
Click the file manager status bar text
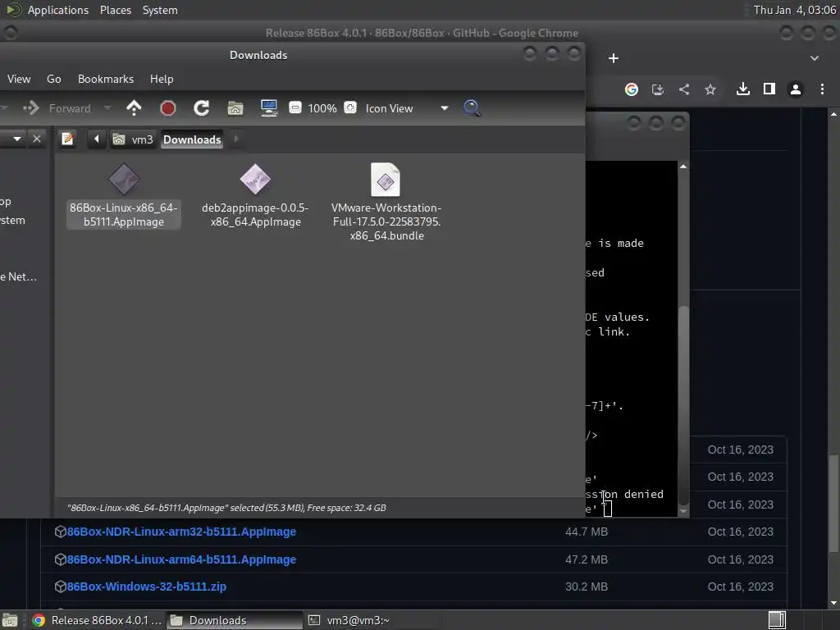click(226, 508)
